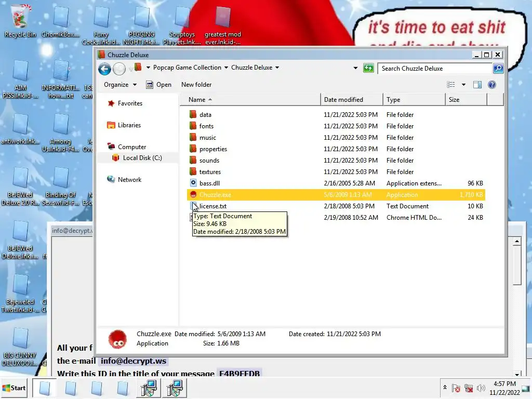The height and width of the screenshot is (399, 532).
Task: Click Popcap Game Collection breadcrumb
Action: 187,68
